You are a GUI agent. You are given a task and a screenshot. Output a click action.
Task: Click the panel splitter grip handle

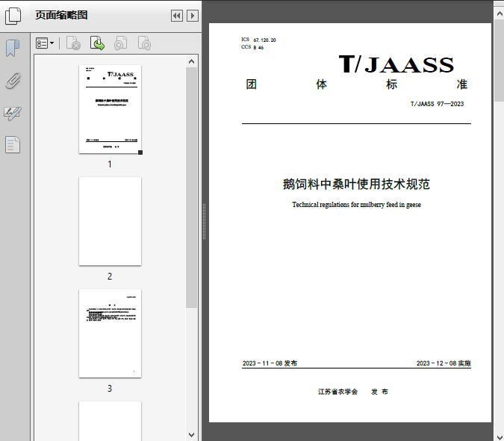click(204, 222)
